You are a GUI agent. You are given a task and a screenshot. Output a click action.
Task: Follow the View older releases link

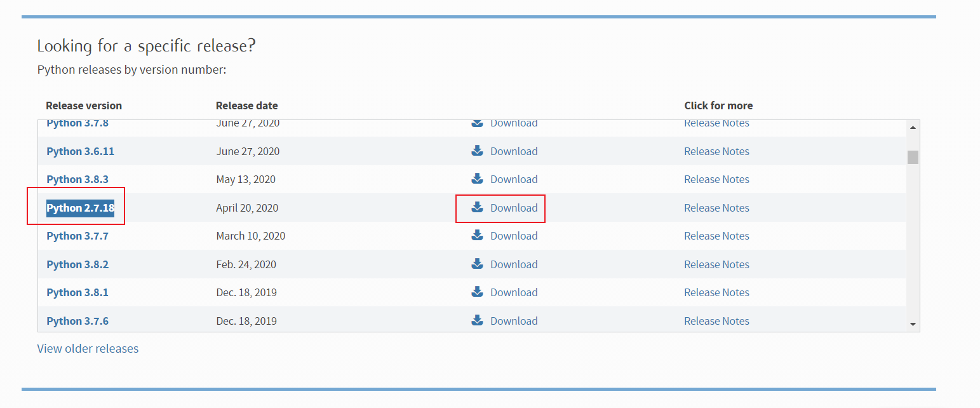tap(88, 348)
